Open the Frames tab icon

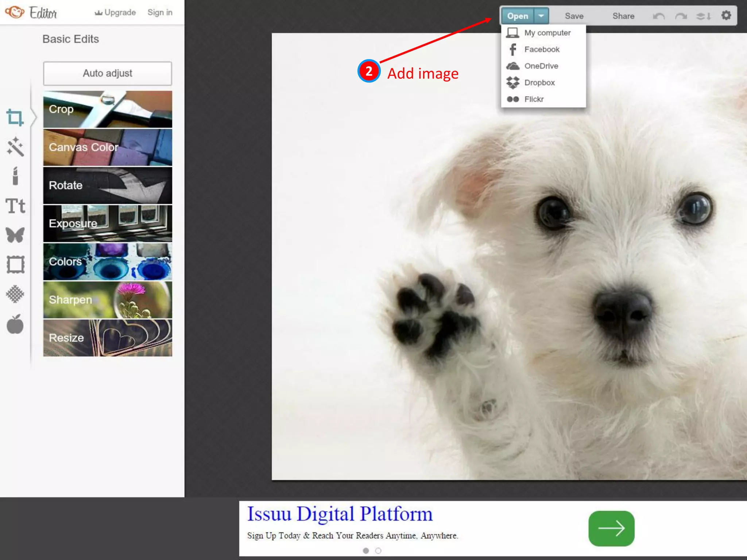(x=15, y=265)
